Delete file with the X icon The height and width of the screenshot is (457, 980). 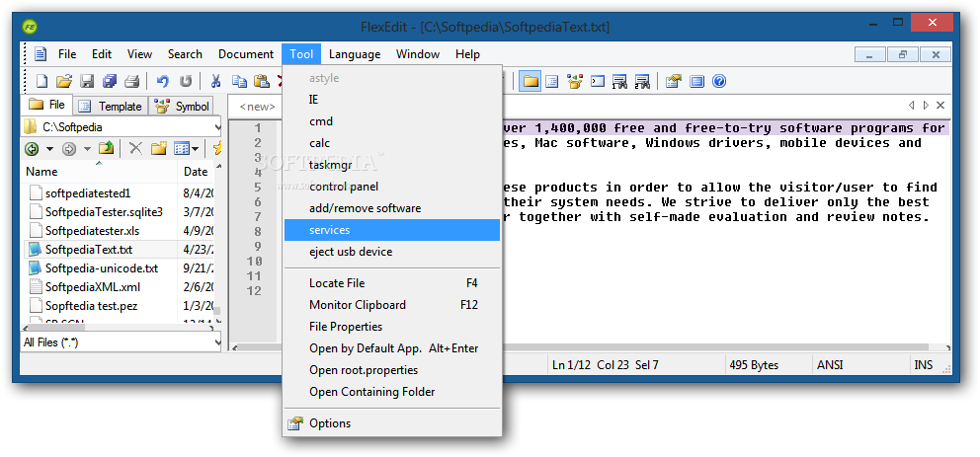[x=135, y=149]
